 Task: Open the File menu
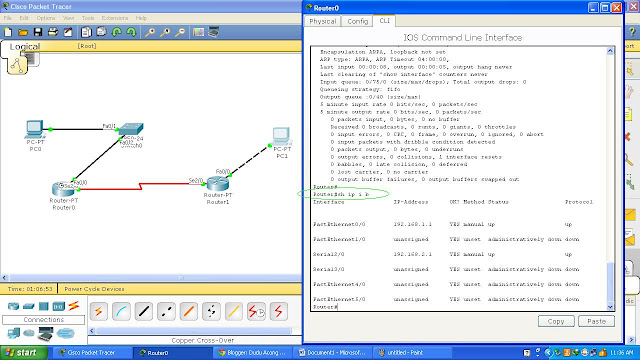tap(8, 18)
